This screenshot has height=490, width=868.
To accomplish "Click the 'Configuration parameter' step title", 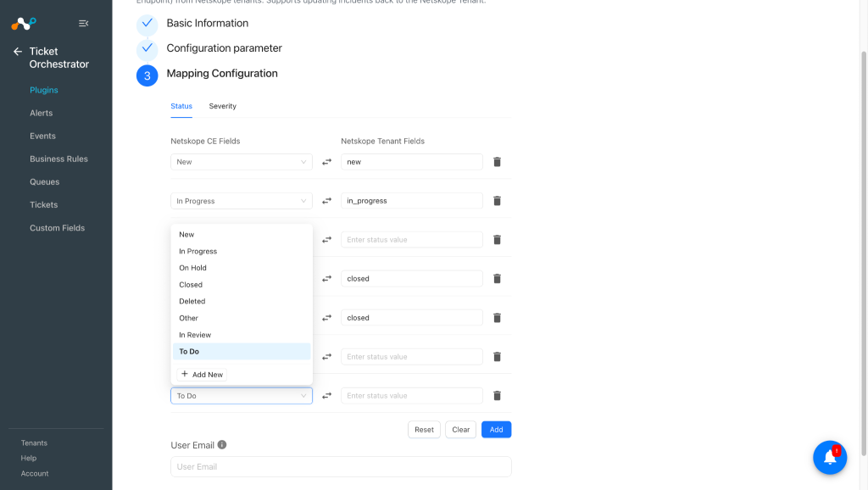I will [x=224, y=48].
